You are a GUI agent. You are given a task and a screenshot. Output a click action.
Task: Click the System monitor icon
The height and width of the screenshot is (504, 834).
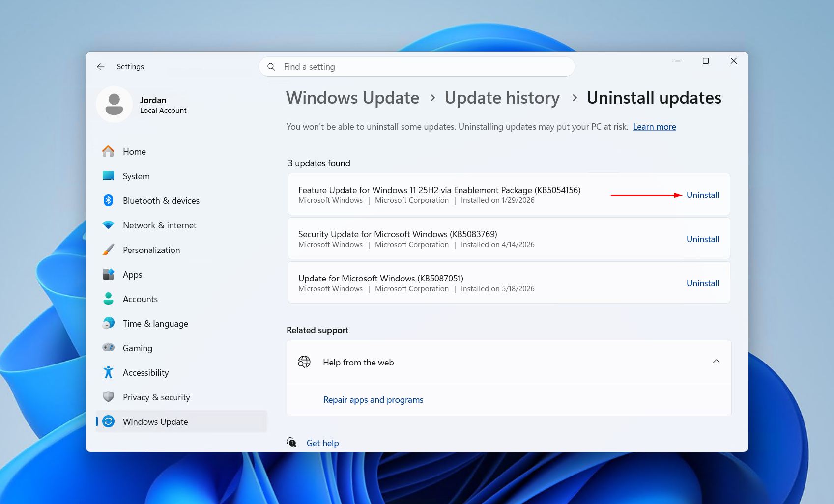pyautogui.click(x=108, y=176)
